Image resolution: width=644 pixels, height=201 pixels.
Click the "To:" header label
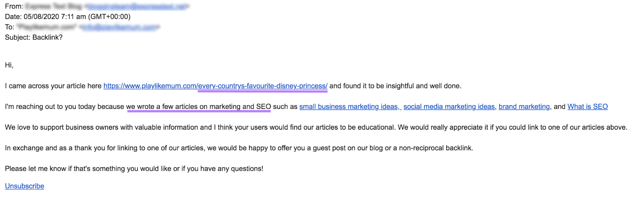pos(10,27)
